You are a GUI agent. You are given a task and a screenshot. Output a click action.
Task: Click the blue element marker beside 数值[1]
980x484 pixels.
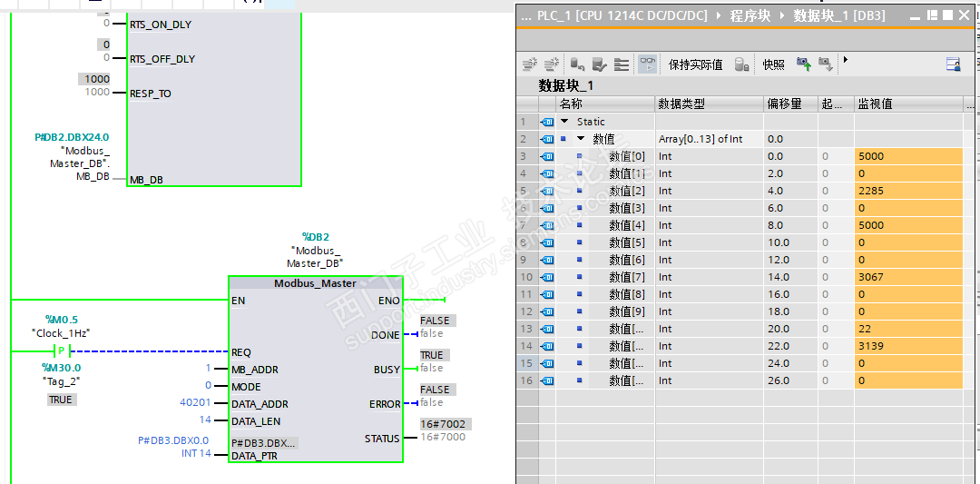click(x=579, y=173)
